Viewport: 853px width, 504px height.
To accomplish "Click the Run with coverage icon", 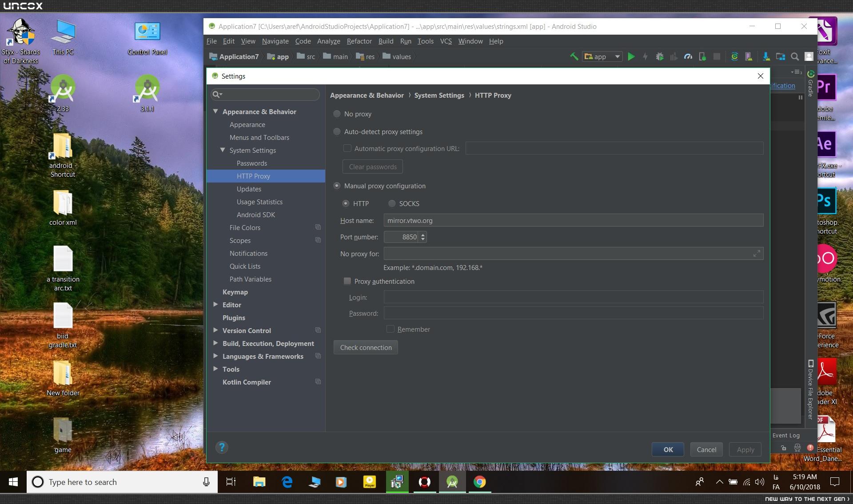I will [x=674, y=56].
